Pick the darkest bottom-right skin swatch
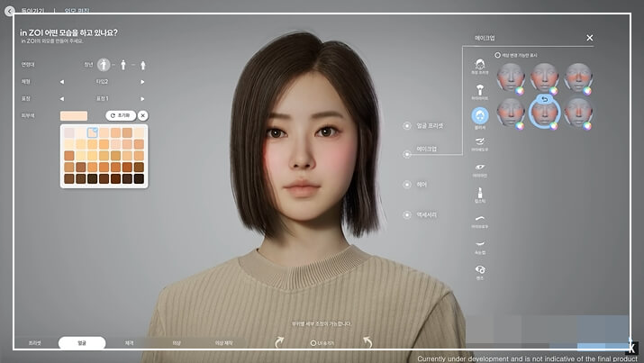The image size is (644, 363). point(139,178)
